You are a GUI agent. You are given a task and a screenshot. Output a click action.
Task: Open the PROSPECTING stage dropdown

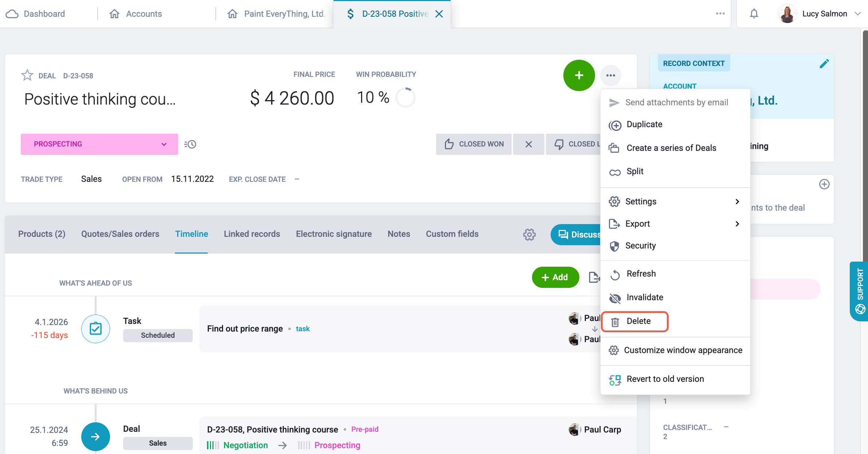point(99,144)
